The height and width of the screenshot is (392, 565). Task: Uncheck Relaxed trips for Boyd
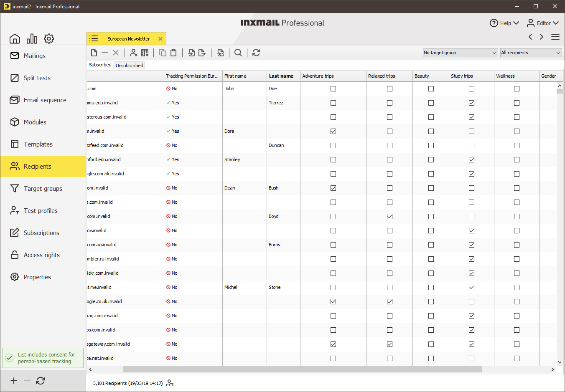coord(389,216)
